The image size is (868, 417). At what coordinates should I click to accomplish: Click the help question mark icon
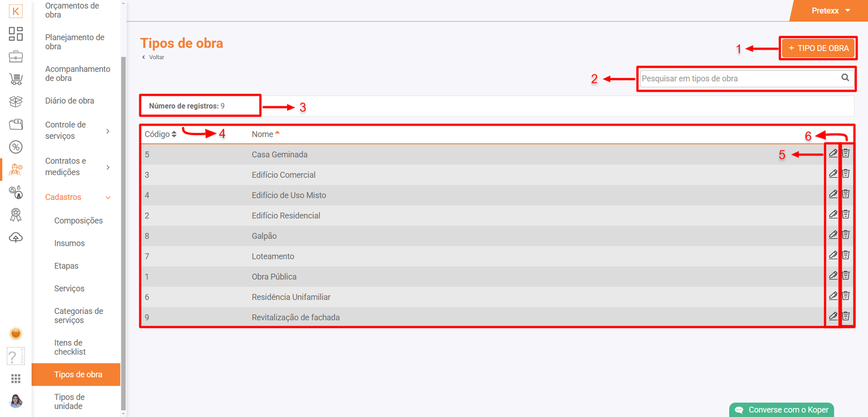[x=13, y=357]
